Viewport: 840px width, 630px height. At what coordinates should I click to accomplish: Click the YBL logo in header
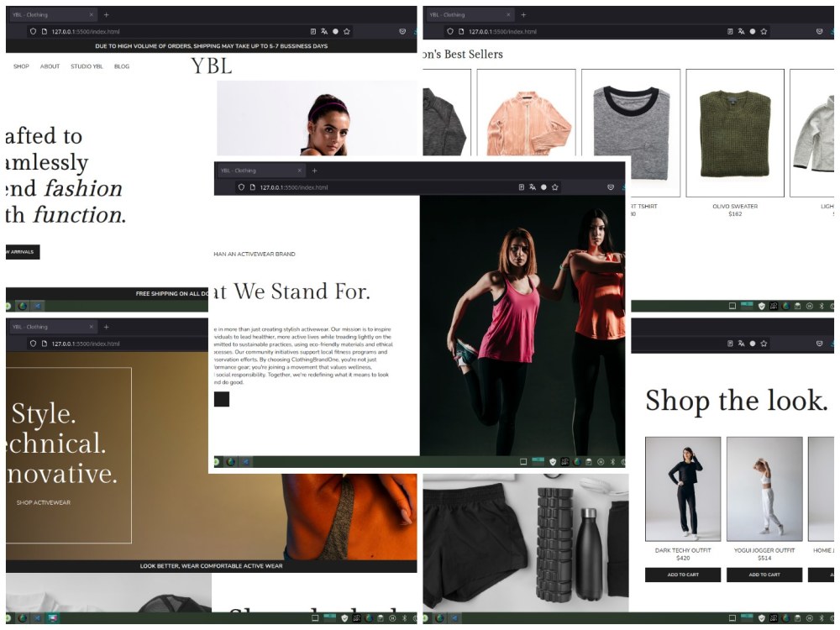212,66
